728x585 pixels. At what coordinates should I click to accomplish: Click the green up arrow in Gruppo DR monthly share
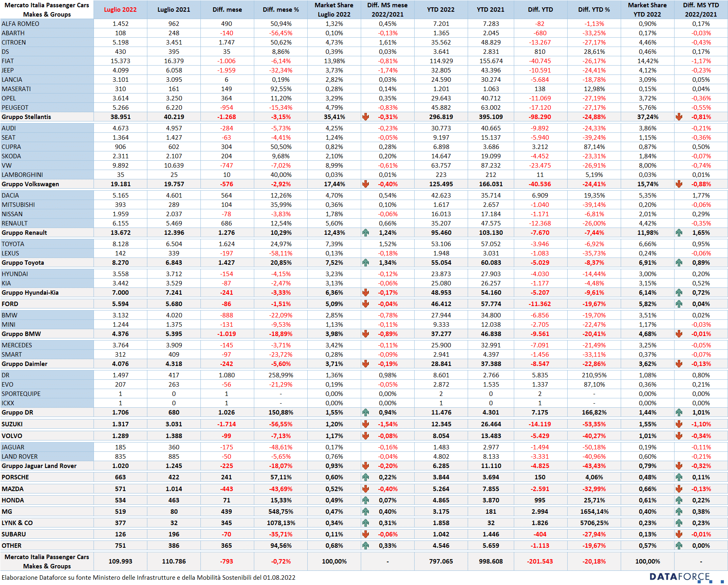366,413
